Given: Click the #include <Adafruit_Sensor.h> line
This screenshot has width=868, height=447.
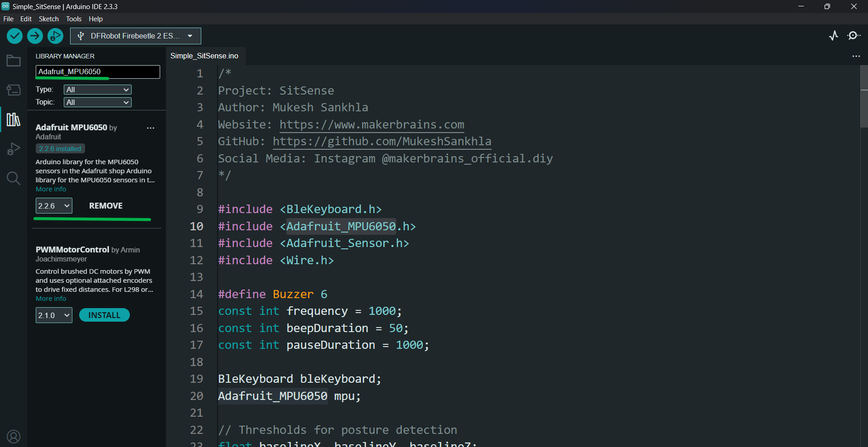Looking at the screenshot, I should 313,243.
